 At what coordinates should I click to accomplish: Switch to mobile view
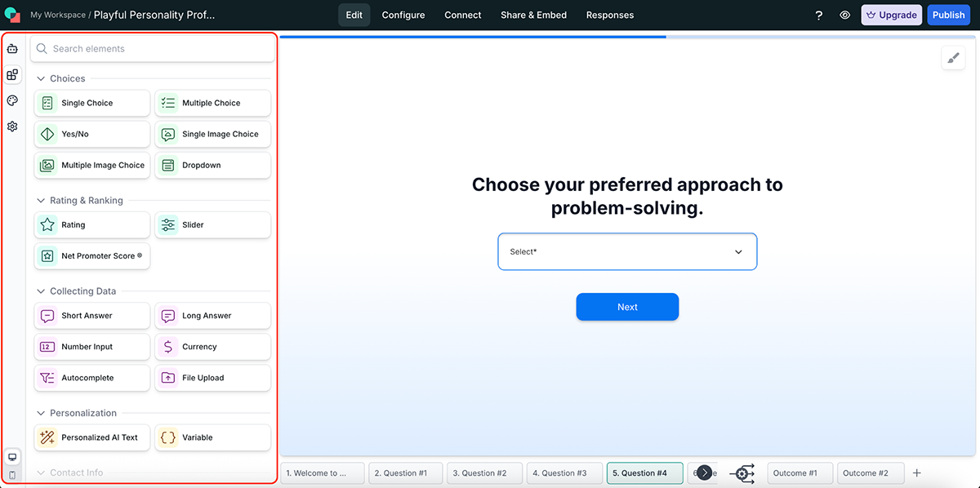point(12,475)
